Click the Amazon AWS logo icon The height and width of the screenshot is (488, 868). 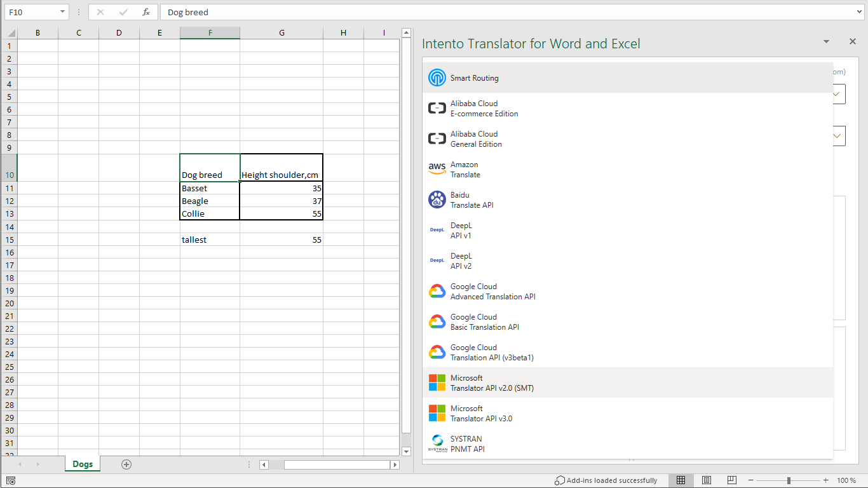(x=437, y=169)
